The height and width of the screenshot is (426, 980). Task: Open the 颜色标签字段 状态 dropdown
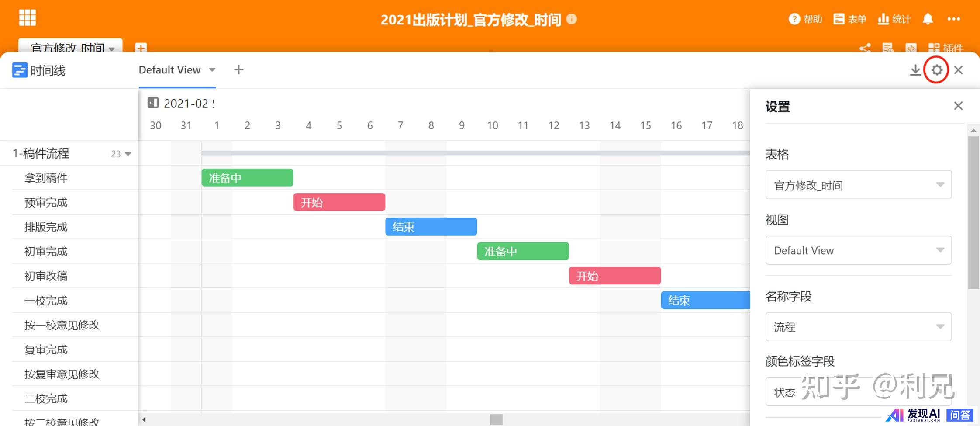859,392
